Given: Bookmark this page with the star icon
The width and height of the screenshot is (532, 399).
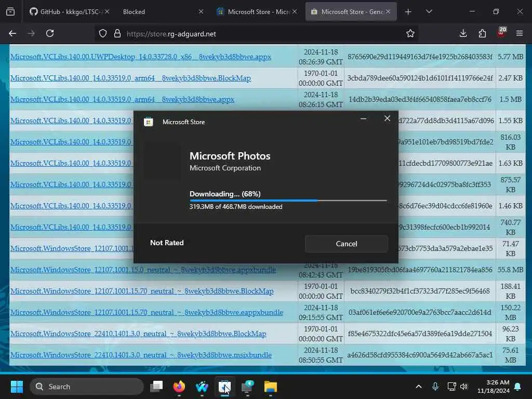Looking at the screenshot, I should pyautogui.click(x=410, y=34).
